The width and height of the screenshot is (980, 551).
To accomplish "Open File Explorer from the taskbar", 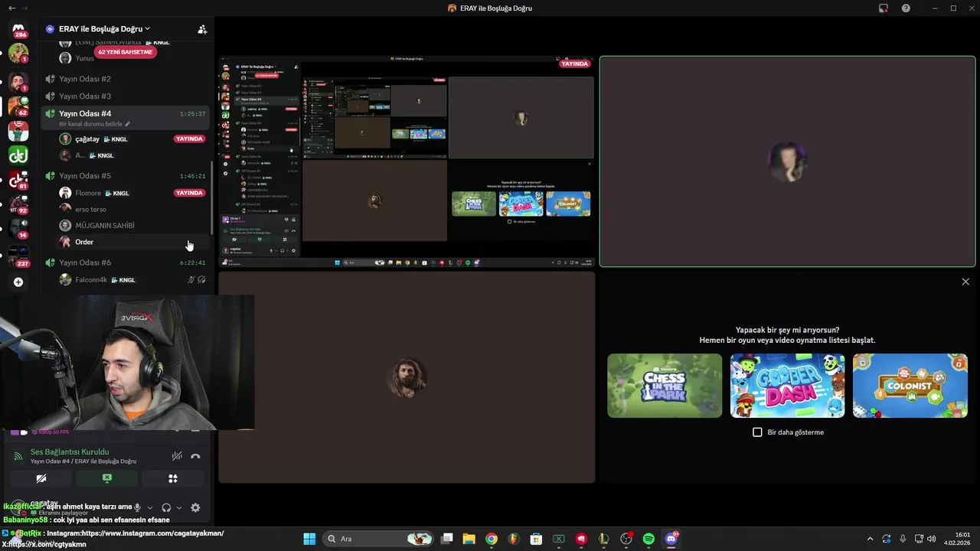I will (469, 539).
